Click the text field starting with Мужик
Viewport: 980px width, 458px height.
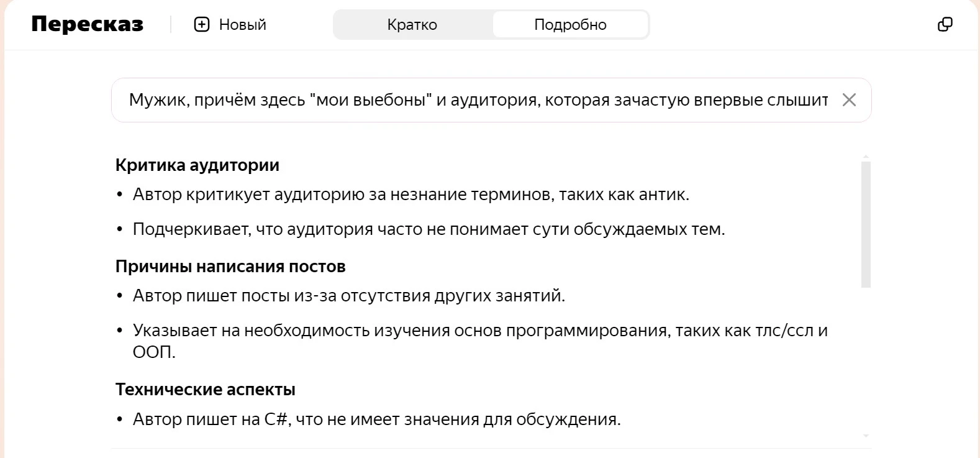(478, 100)
